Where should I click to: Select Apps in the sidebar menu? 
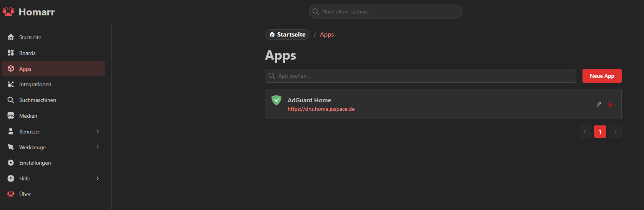(x=25, y=69)
